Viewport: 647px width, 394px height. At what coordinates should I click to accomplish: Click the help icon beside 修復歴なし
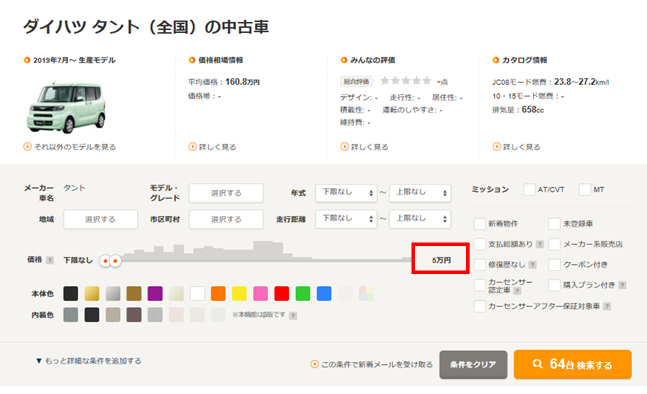point(533,265)
